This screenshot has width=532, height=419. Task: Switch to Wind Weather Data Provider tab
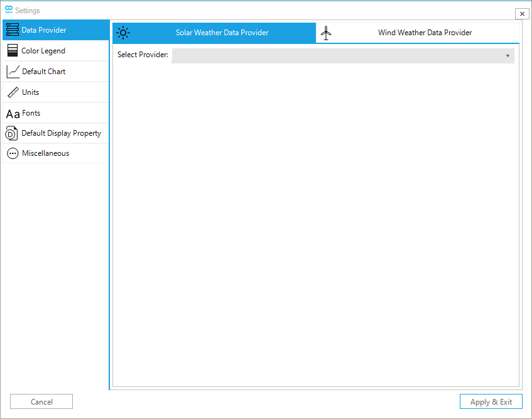[425, 33]
